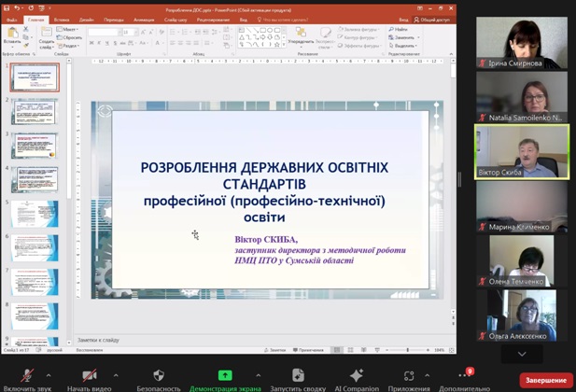Switch to the Вставка ribbon tab
This screenshot has height=392, width=576.
click(62, 20)
